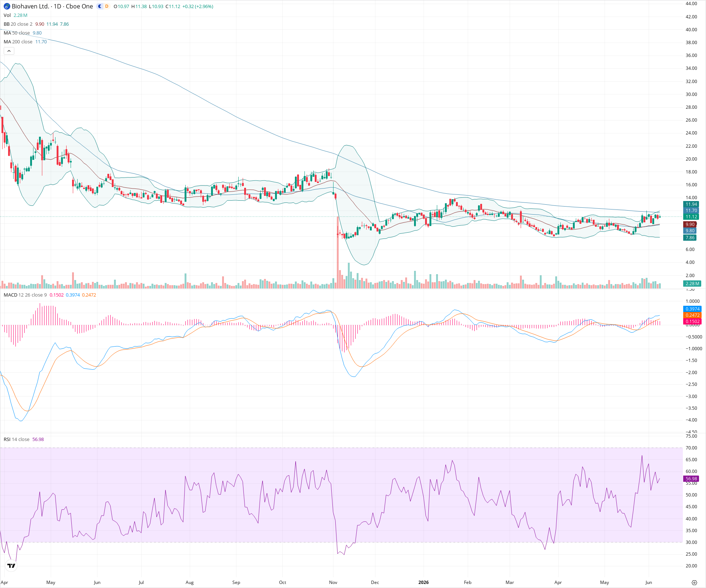Click the −4.00 MACD scale label

[691, 420]
